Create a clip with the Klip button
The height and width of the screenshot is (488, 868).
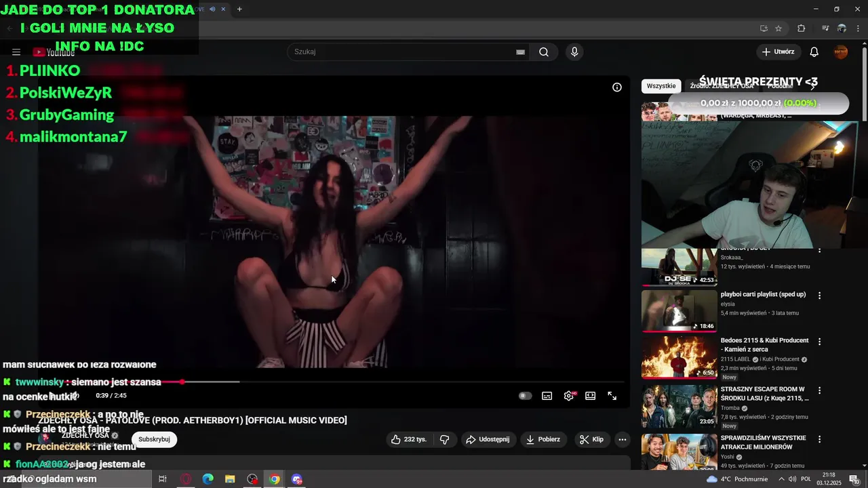(x=591, y=439)
